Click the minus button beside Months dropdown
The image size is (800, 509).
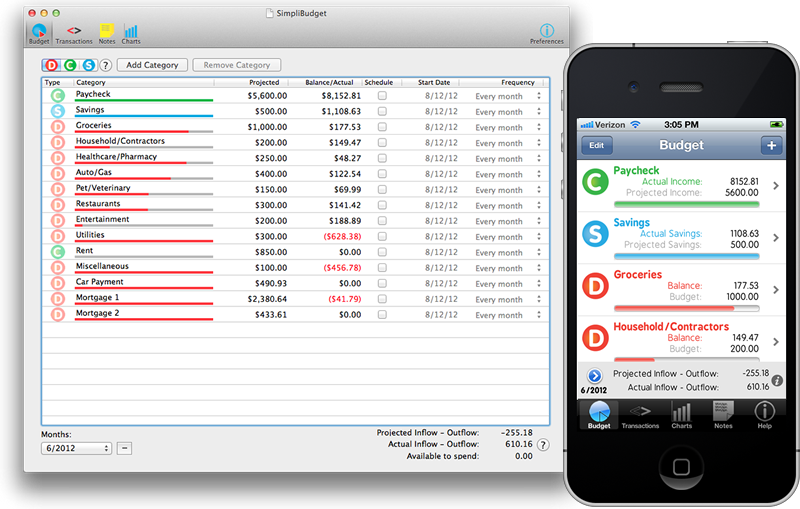pyautogui.click(x=124, y=448)
